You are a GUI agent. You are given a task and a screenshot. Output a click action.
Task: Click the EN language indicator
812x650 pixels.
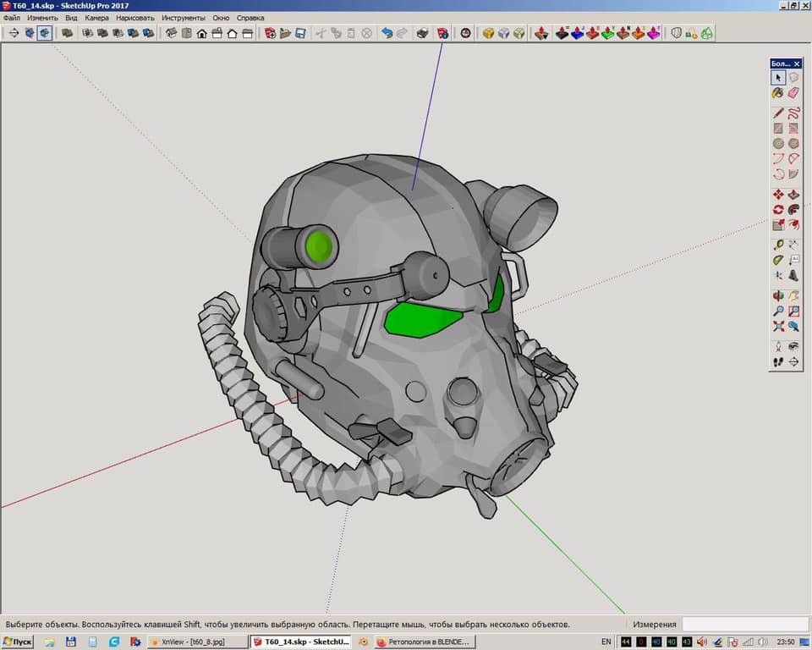tap(606, 642)
